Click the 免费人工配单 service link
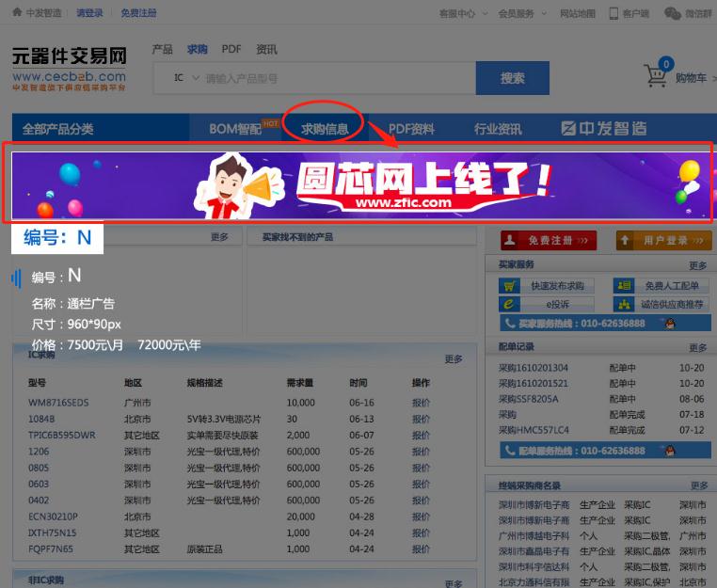Screen dimensions: 717x588 pyautogui.click(x=672, y=286)
